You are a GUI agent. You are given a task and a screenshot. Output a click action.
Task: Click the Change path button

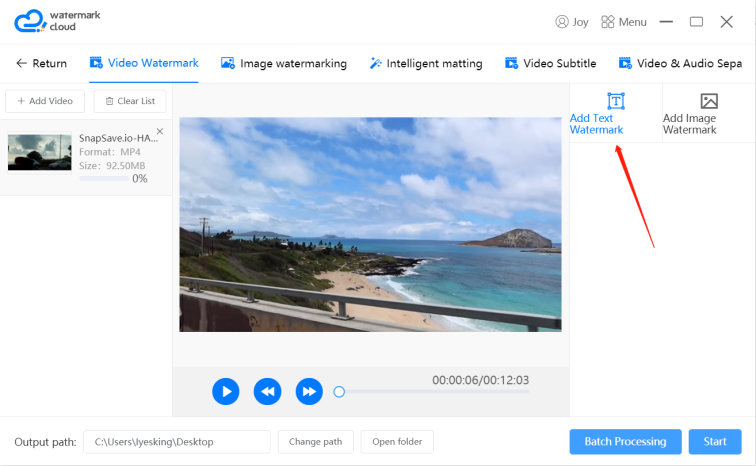click(x=316, y=442)
